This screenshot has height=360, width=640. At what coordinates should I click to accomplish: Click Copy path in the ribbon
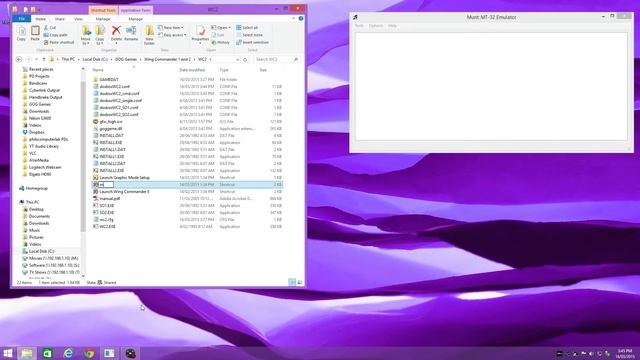click(56, 35)
